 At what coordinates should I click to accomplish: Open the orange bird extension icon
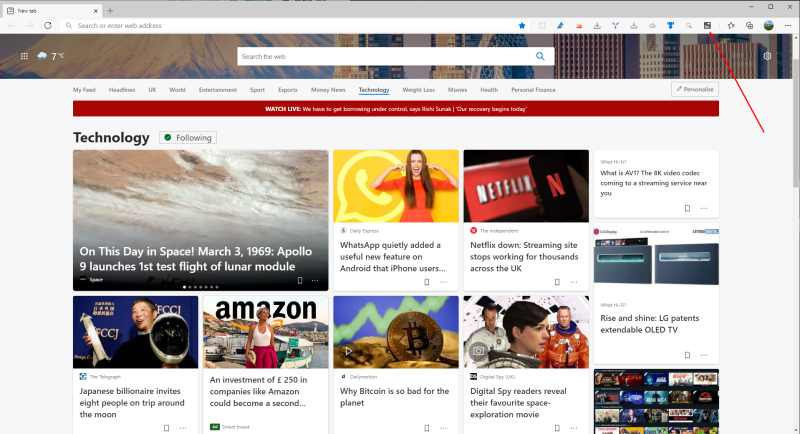point(579,25)
